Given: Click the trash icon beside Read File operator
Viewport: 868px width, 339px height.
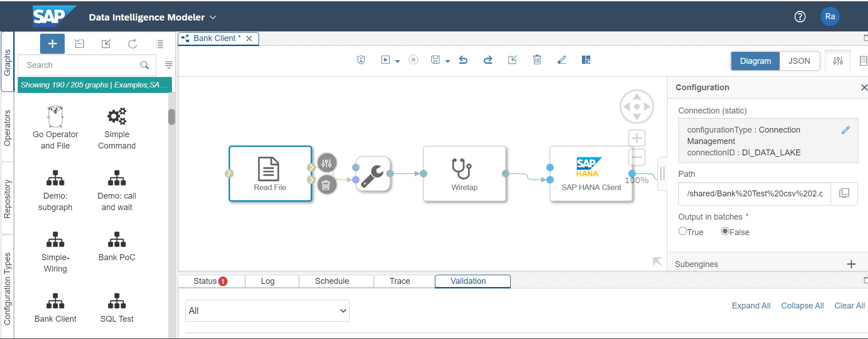Looking at the screenshot, I should pyautogui.click(x=326, y=185).
